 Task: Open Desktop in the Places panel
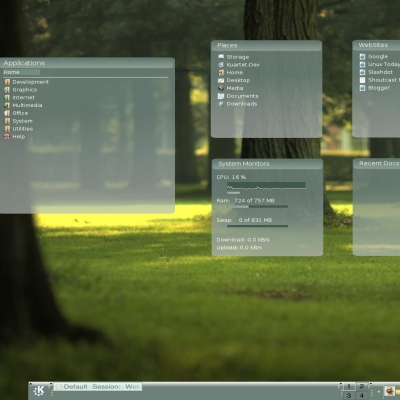(x=234, y=80)
